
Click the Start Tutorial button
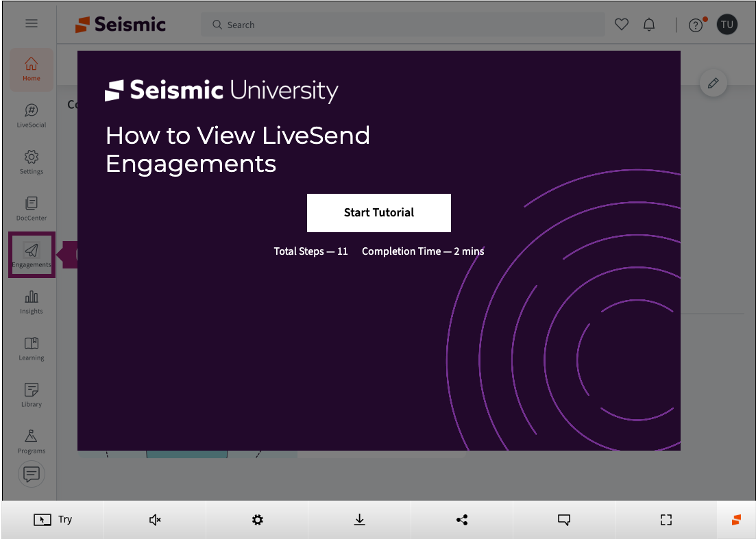[x=378, y=213]
